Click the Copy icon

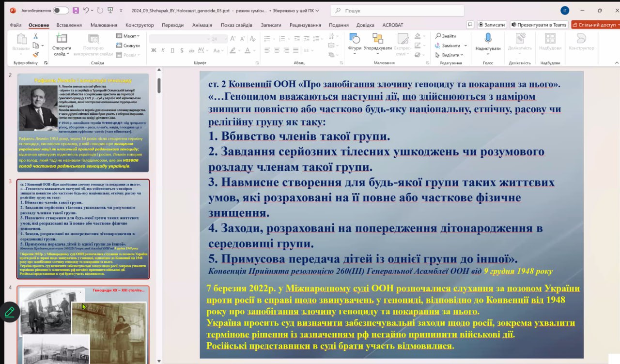point(35,45)
